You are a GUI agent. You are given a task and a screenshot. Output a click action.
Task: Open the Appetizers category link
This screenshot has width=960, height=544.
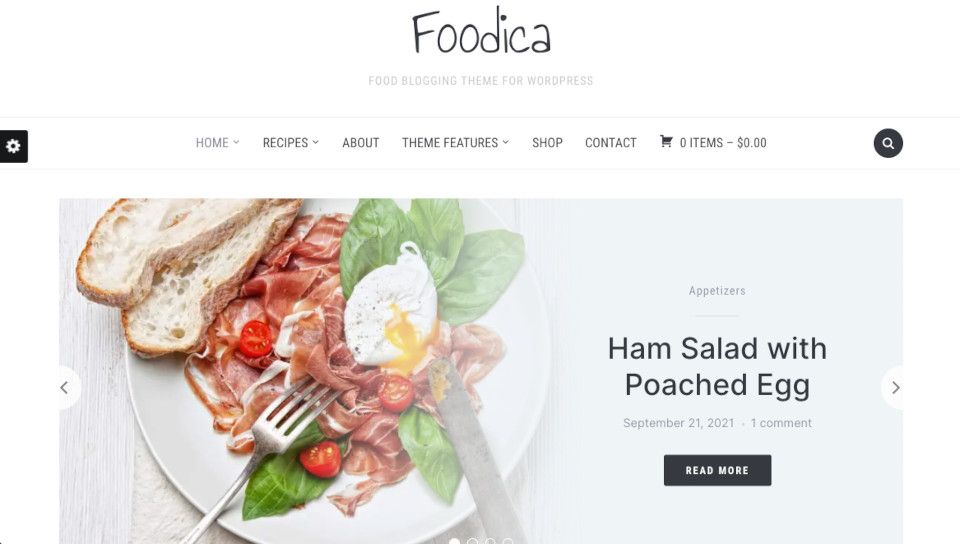click(x=717, y=291)
